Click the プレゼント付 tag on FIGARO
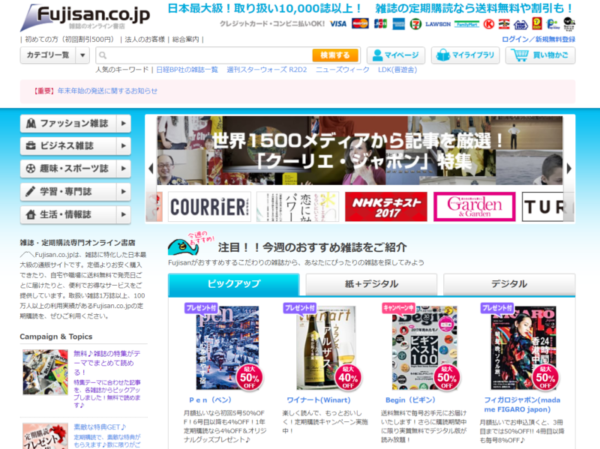600x449 pixels. tap(497, 308)
